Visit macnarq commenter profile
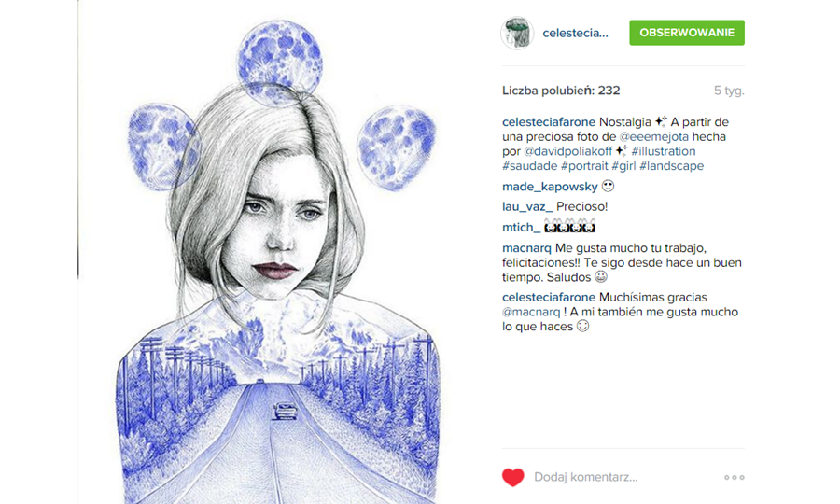 coord(526,248)
